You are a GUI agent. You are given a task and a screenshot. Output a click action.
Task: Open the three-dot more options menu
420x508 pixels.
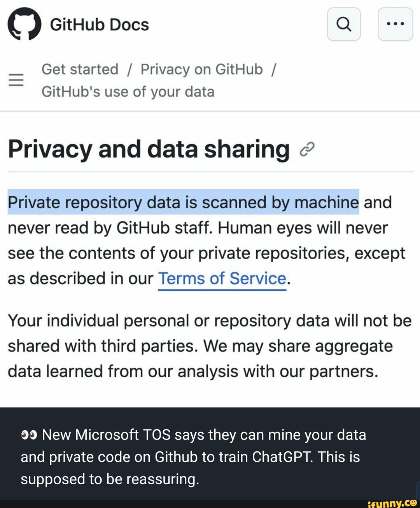coord(395,24)
